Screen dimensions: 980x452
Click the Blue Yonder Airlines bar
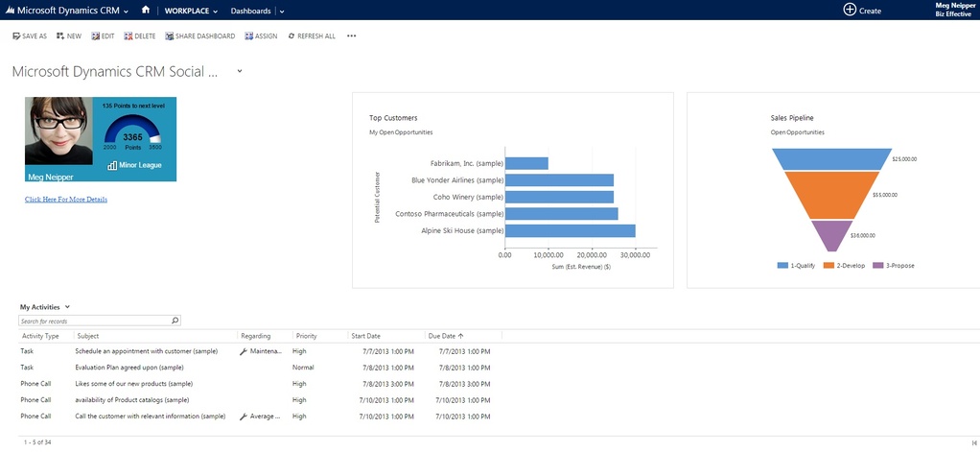pyautogui.click(x=559, y=180)
